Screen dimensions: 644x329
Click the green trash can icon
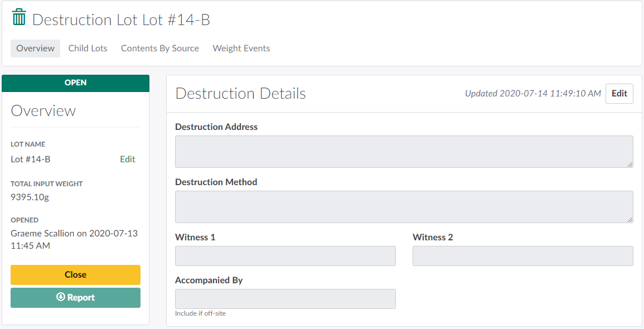coord(19,17)
